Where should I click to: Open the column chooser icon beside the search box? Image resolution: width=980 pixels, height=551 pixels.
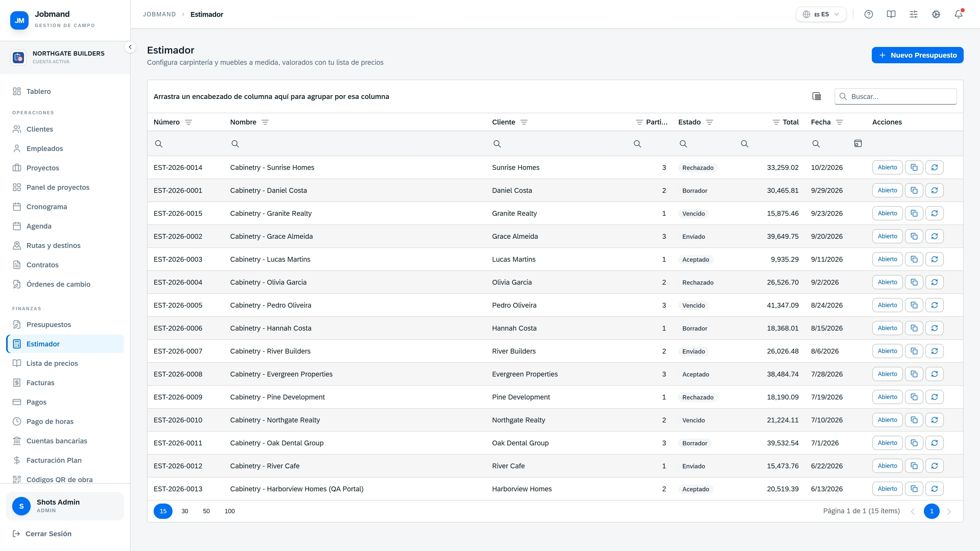(x=816, y=97)
